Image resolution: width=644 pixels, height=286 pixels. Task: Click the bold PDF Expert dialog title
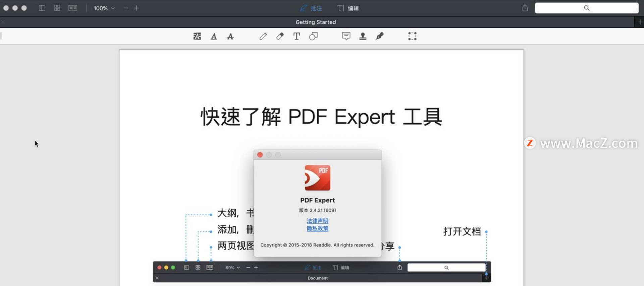pos(317,200)
